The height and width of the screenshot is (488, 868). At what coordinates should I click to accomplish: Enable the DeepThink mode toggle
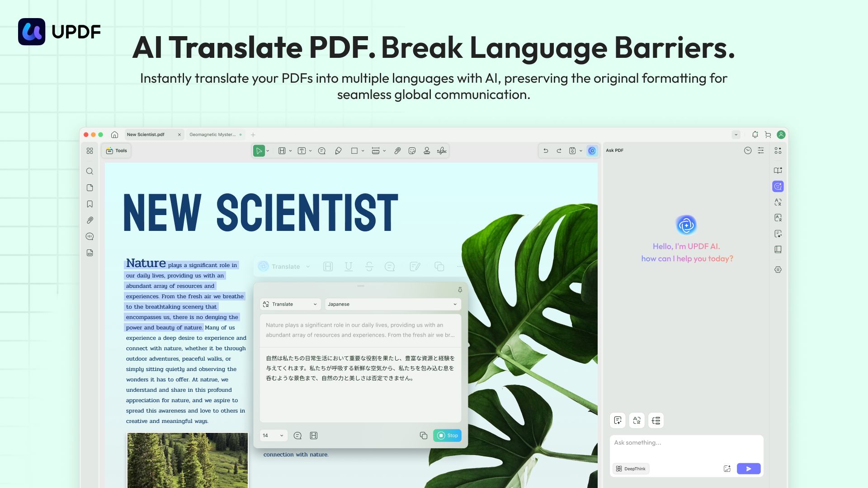[631, 469]
